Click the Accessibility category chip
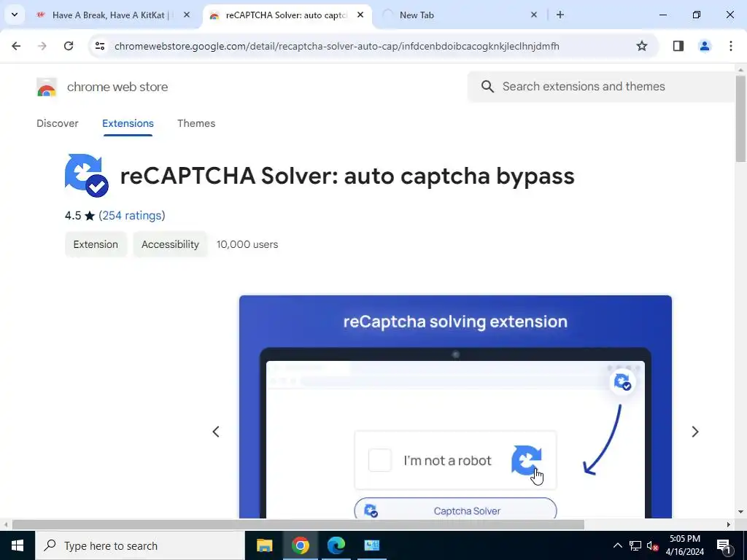The width and height of the screenshot is (747, 560). point(170,244)
